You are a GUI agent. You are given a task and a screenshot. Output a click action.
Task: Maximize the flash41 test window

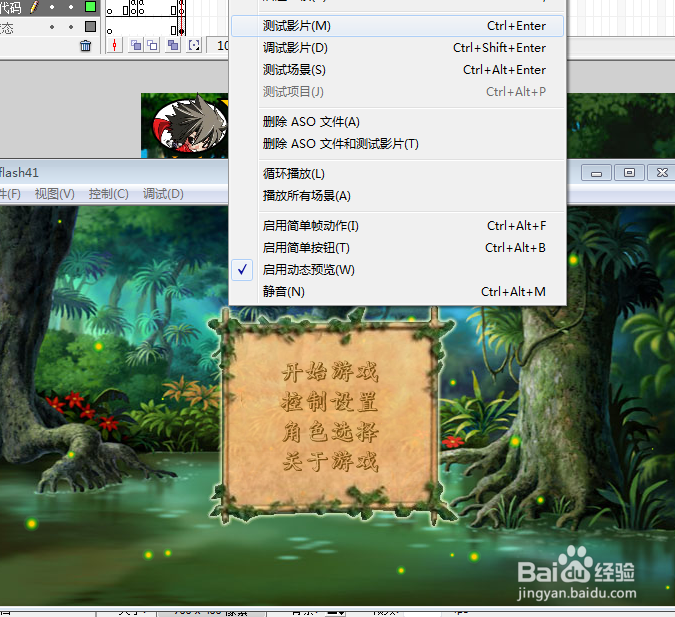pyautogui.click(x=629, y=173)
